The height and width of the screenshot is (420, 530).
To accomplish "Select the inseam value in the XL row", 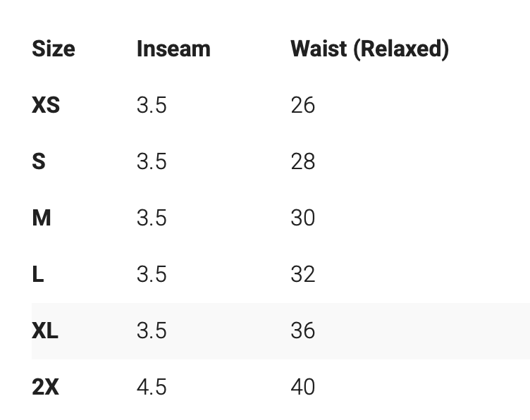I will (152, 331).
